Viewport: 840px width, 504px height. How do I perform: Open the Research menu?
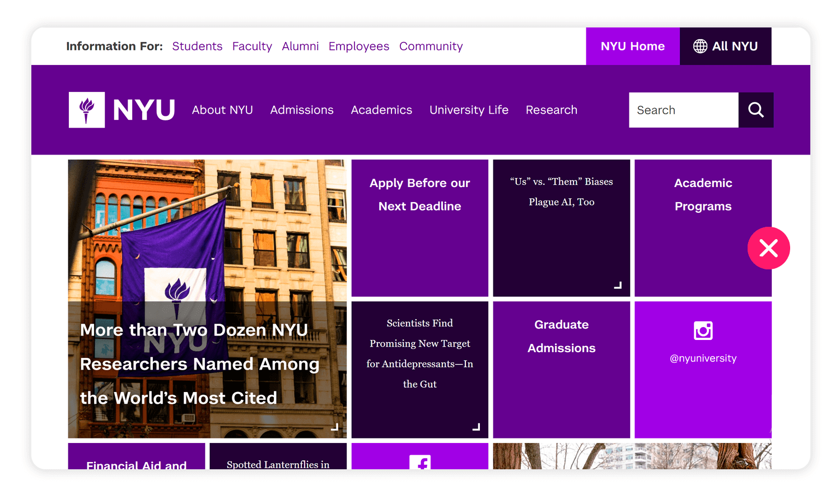(x=552, y=110)
